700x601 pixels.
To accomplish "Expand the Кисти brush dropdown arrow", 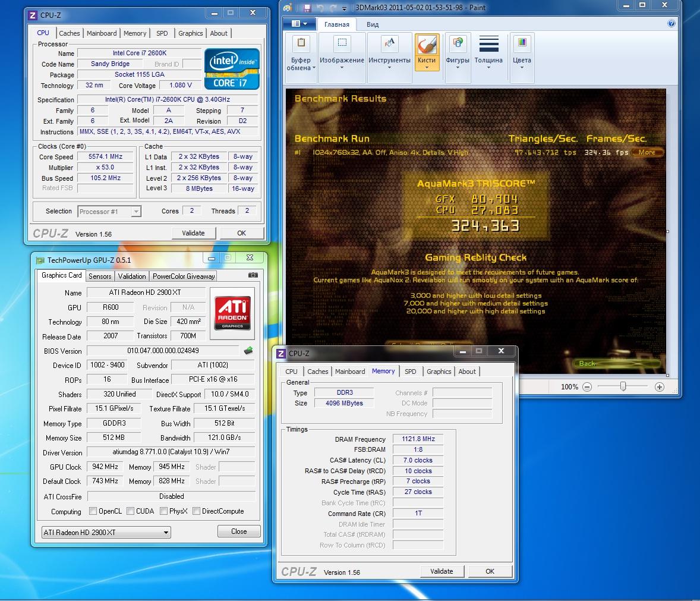I will 427,67.
